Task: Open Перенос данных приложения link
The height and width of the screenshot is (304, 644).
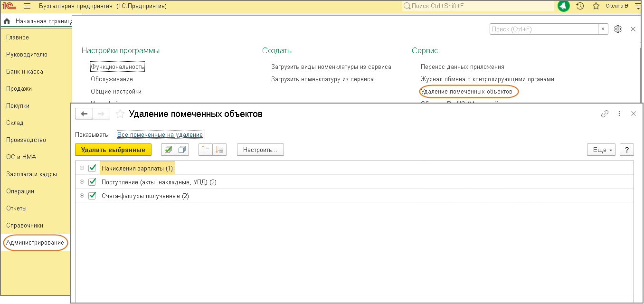Action: pos(463,67)
